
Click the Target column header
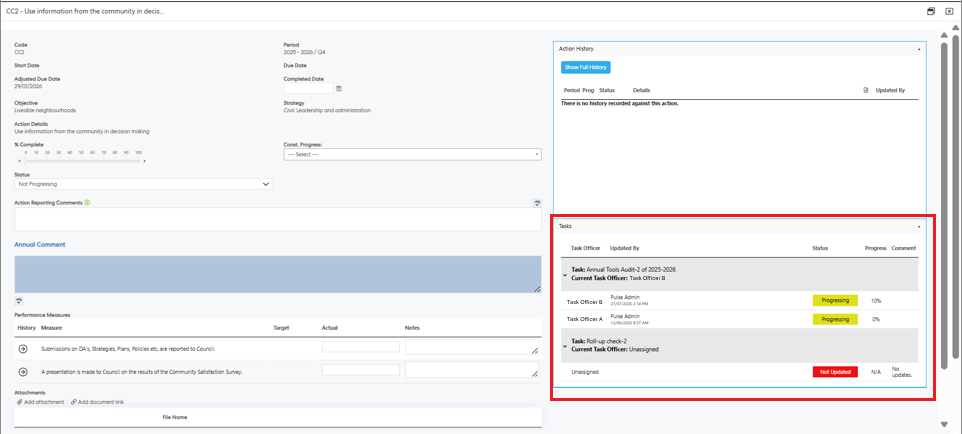pos(281,328)
